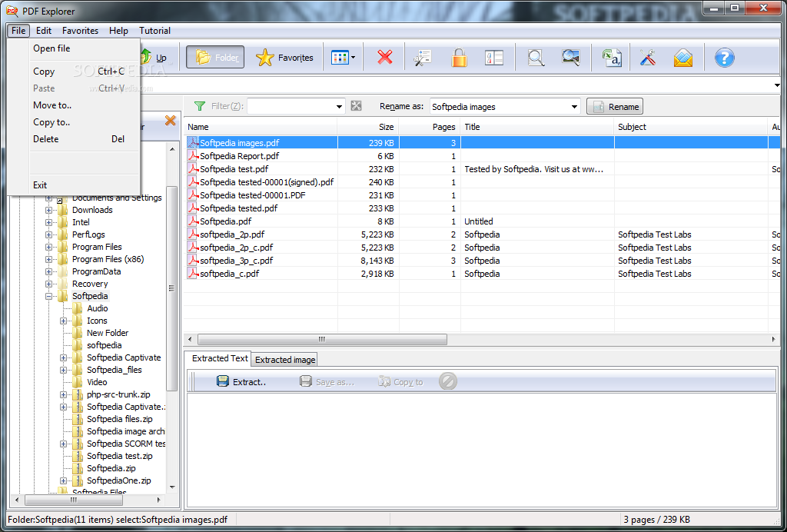Image resolution: width=787 pixels, height=532 pixels.
Task: Sort by the Pages column header
Action: [430, 127]
